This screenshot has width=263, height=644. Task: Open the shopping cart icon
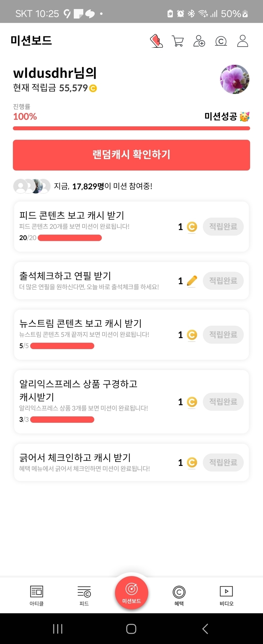tap(177, 41)
